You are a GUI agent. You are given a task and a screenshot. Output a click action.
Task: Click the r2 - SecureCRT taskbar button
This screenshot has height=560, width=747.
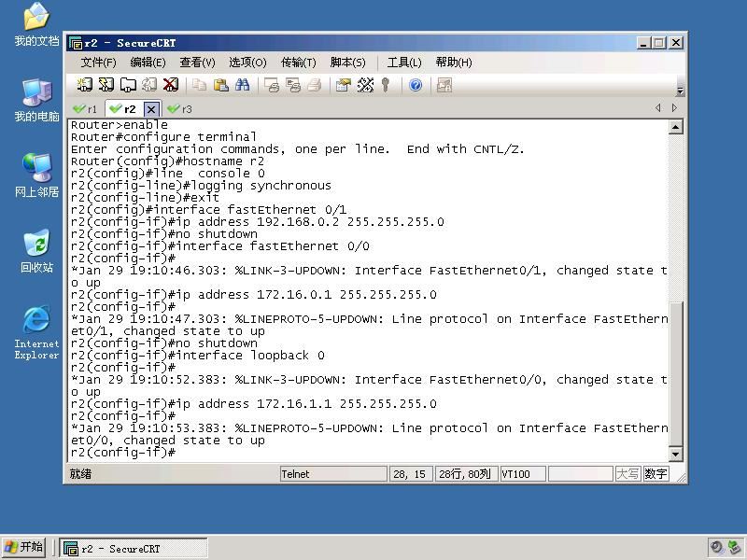134,549
